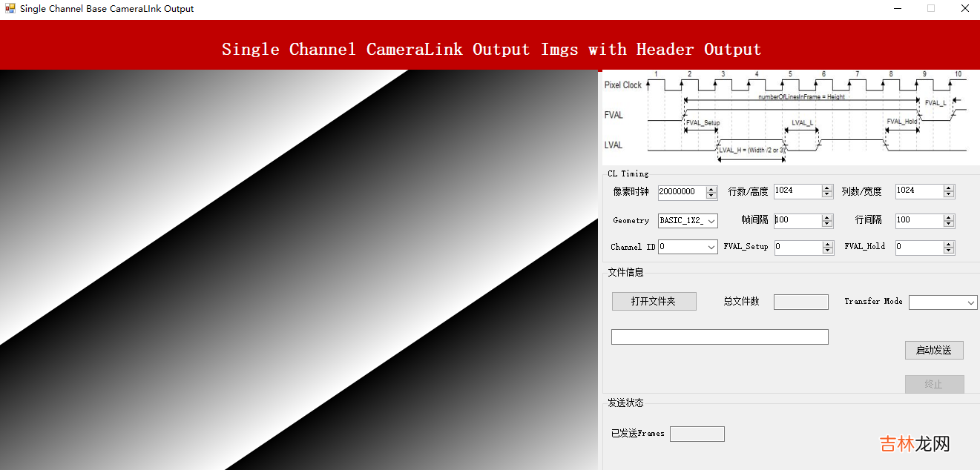Image resolution: width=980 pixels, height=470 pixels.
Task: Click into the 像素时钟 field showing 20000000
Action: (x=681, y=192)
